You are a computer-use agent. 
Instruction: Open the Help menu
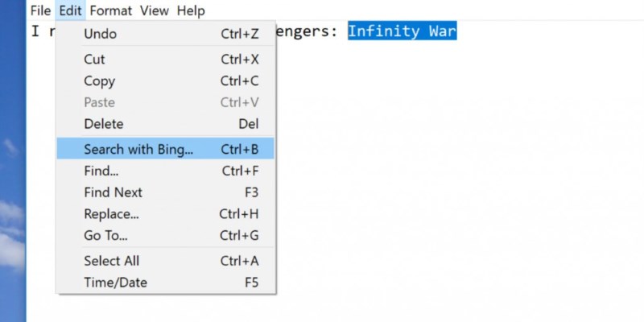pyautogui.click(x=191, y=11)
